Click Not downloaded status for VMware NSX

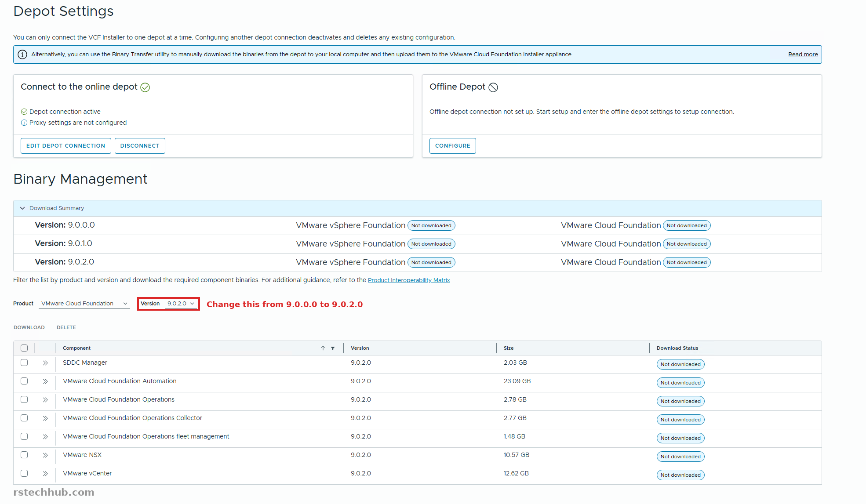coord(680,457)
